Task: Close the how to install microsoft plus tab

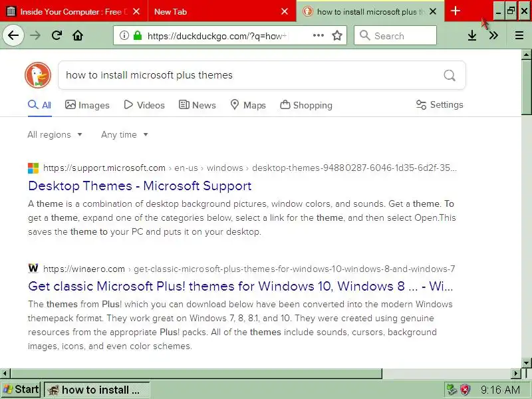Action: [433, 11]
